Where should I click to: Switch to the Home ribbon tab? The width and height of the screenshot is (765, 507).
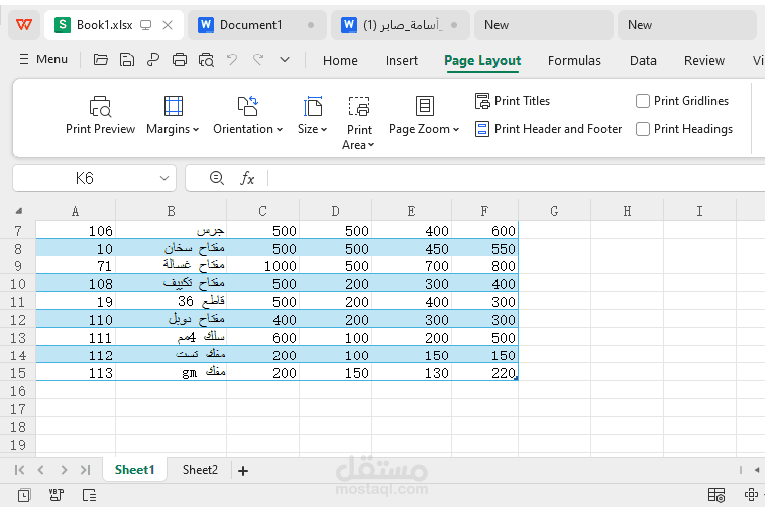click(x=340, y=61)
